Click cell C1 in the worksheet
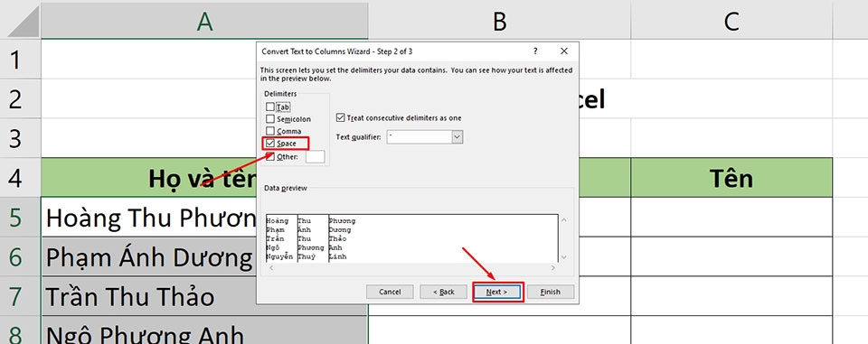This screenshot has width=868, height=344. (x=731, y=60)
